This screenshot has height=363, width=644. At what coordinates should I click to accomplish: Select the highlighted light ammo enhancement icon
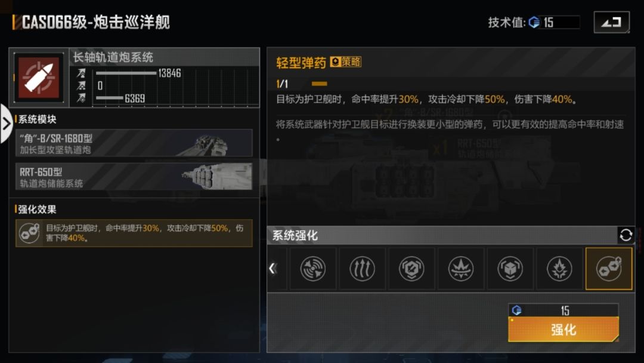[x=609, y=269]
